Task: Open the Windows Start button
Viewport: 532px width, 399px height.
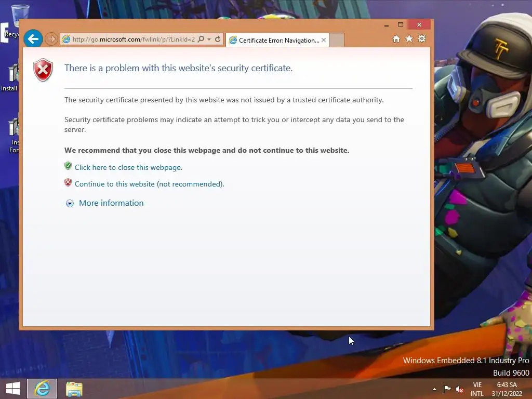Action: coord(13,389)
